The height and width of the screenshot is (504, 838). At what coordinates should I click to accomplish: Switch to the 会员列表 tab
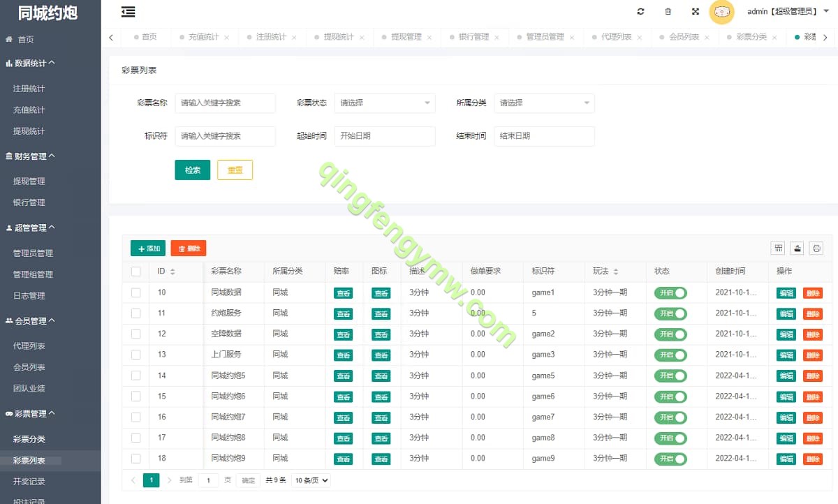(684, 37)
